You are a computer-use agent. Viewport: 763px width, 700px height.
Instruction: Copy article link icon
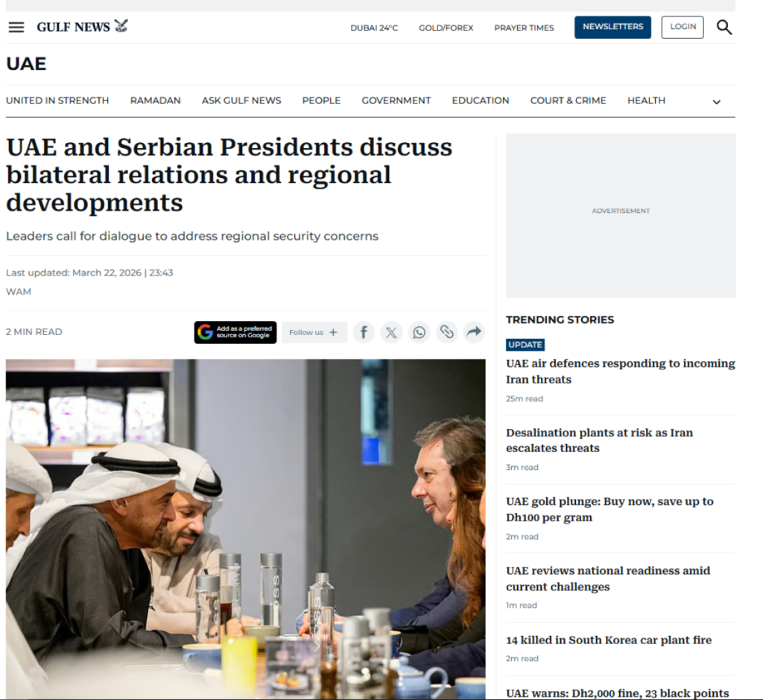[447, 332]
